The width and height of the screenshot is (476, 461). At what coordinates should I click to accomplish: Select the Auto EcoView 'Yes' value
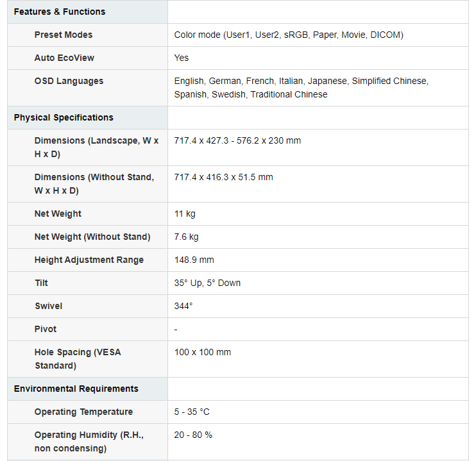point(182,58)
